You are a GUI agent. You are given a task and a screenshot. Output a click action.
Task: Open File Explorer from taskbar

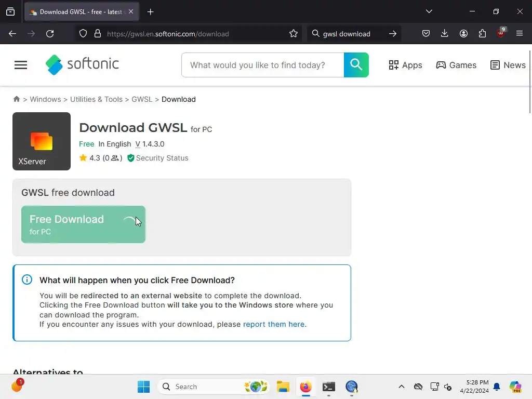pos(283,387)
